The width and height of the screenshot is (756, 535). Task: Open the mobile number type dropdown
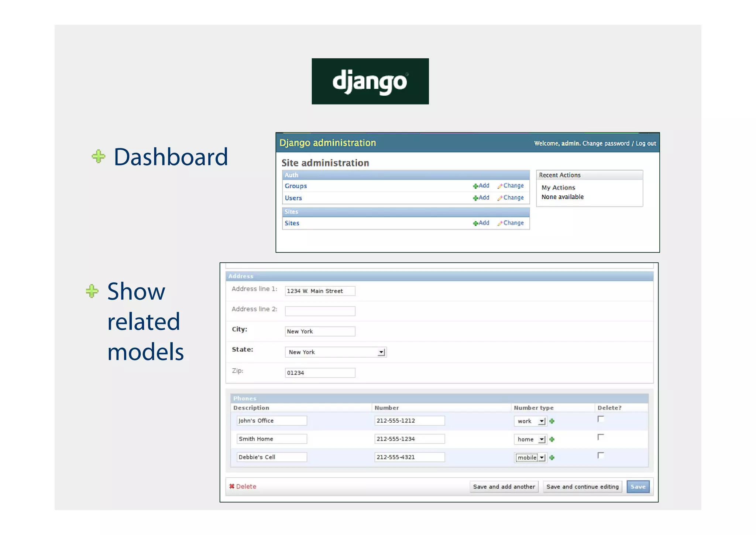click(530, 457)
